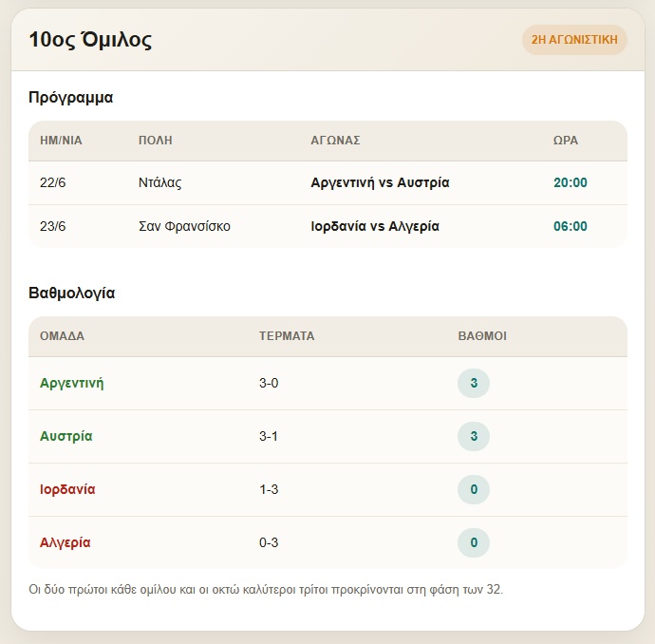This screenshot has height=644, width=655.
Task: Click the ΠΟΛΗ column header
Action: point(156,141)
